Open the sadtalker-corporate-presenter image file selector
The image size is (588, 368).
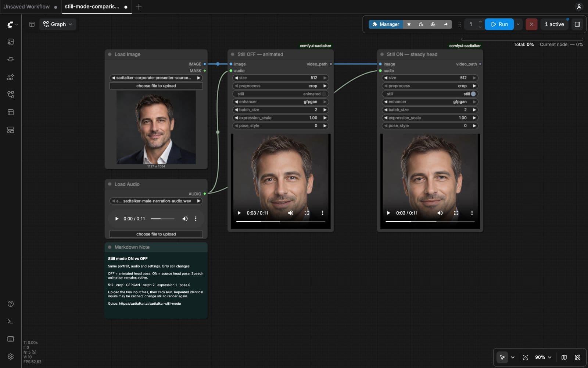tap(156, 78)
